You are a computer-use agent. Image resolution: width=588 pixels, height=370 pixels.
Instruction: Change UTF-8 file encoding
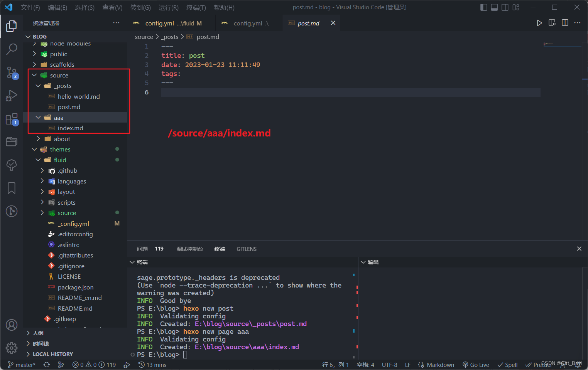pyautogui.click(x=390, y=365)
